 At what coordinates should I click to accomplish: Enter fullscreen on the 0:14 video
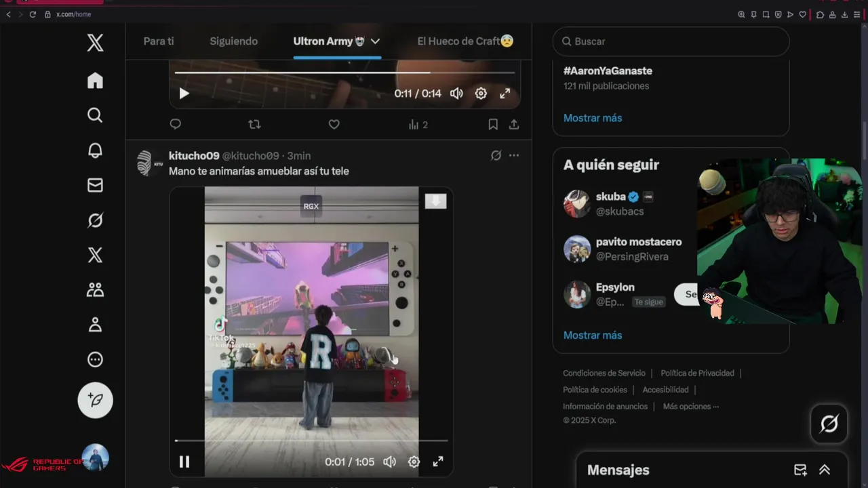pos(505,94)
